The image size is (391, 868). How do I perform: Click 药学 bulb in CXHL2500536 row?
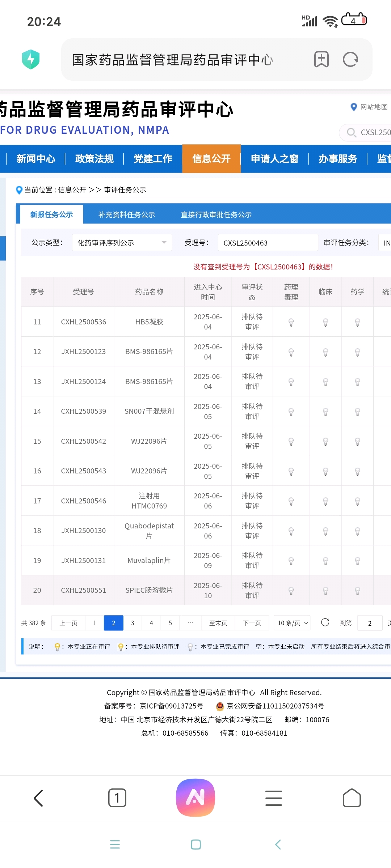(357, 322)
